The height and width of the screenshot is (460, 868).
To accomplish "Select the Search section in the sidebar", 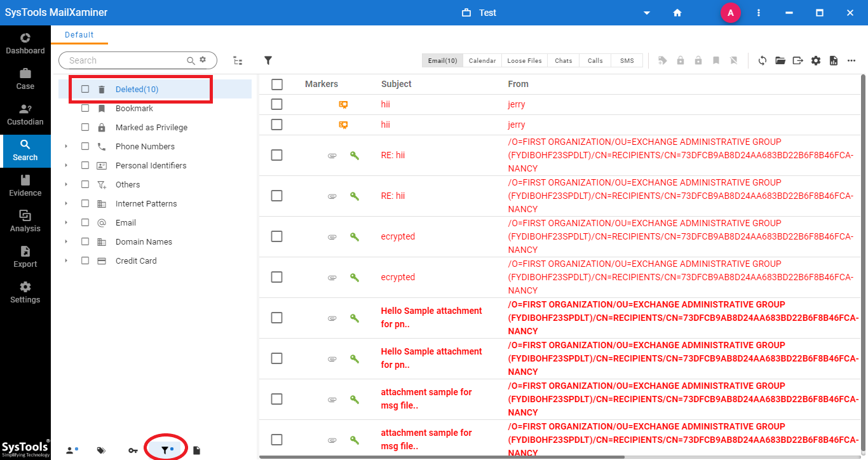I will [25, 150].
